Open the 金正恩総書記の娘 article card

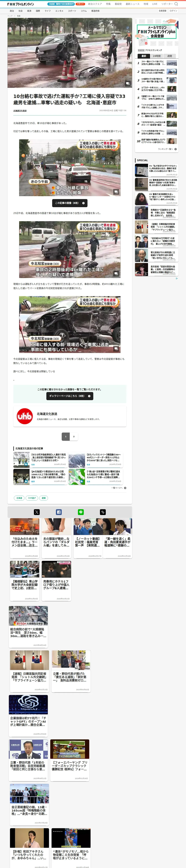point(30,804)
